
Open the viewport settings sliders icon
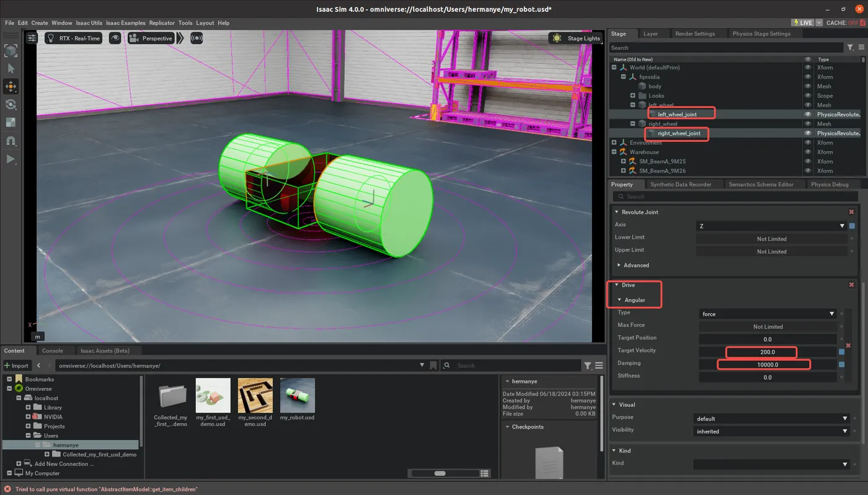(32, 38)
